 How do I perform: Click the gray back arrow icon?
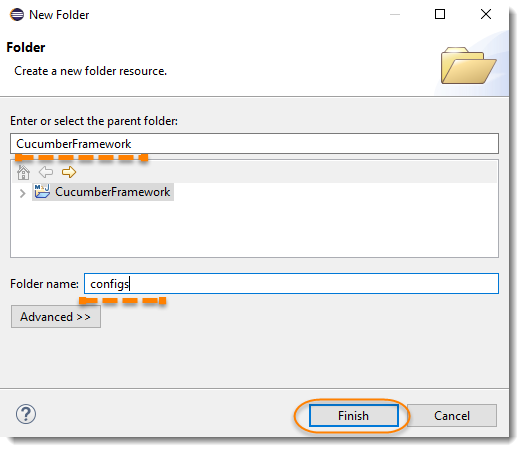pyautogui.click(x=46, y=172)
